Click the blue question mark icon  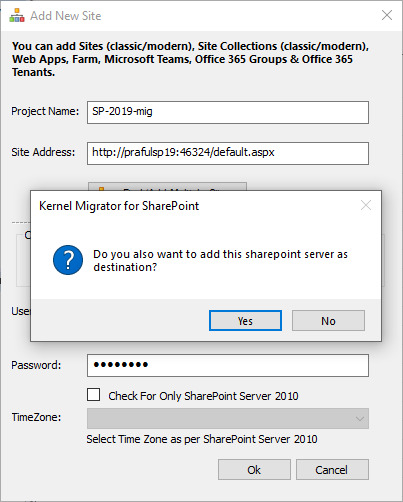68,260
